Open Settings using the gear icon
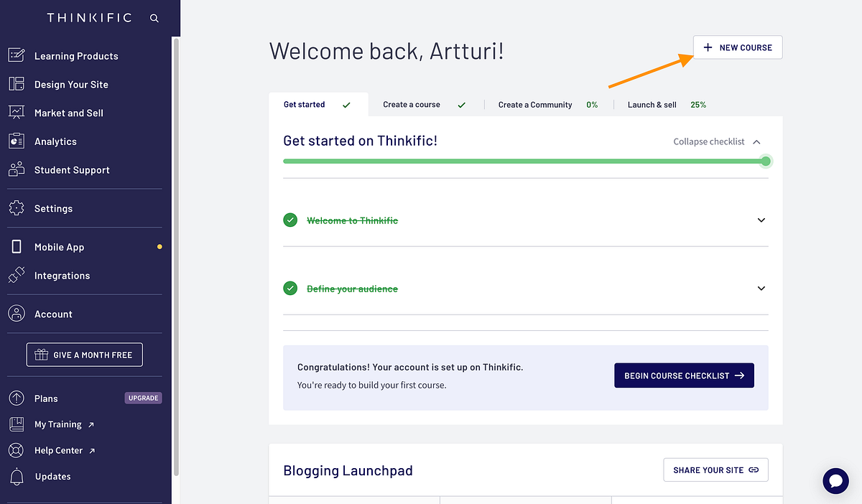Screen dimensions: 862x504 [x=17, y=208]
